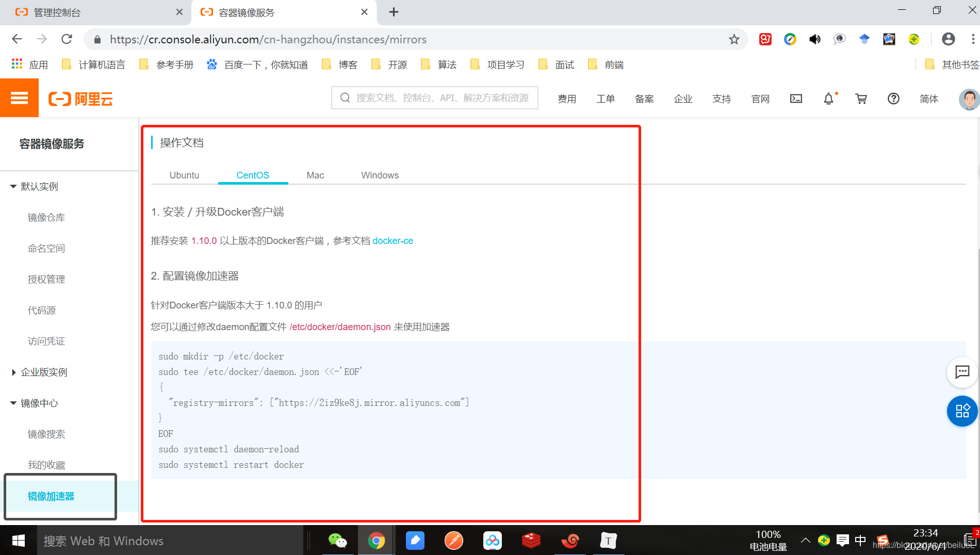
Task: Go to 我的收藏 in sidebar
Action: click(46, 465)
